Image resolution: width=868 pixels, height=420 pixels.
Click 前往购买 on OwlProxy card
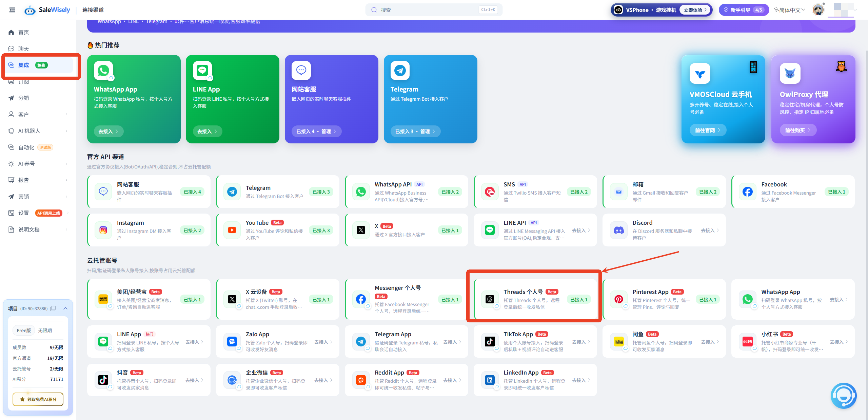[798, 130]
